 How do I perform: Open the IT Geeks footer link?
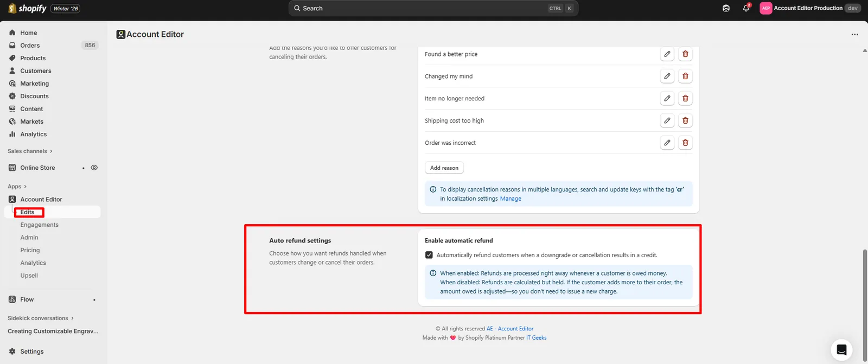(537, 337)
